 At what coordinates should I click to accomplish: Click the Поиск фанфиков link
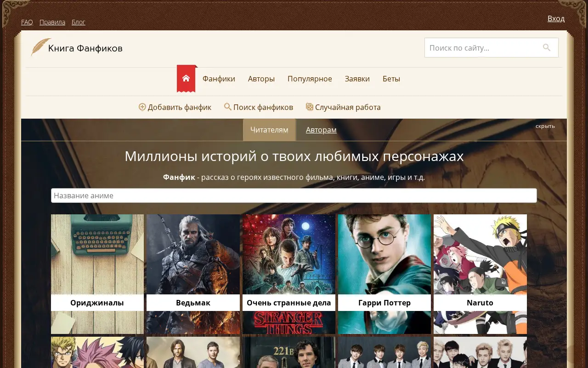pos(263,107)
